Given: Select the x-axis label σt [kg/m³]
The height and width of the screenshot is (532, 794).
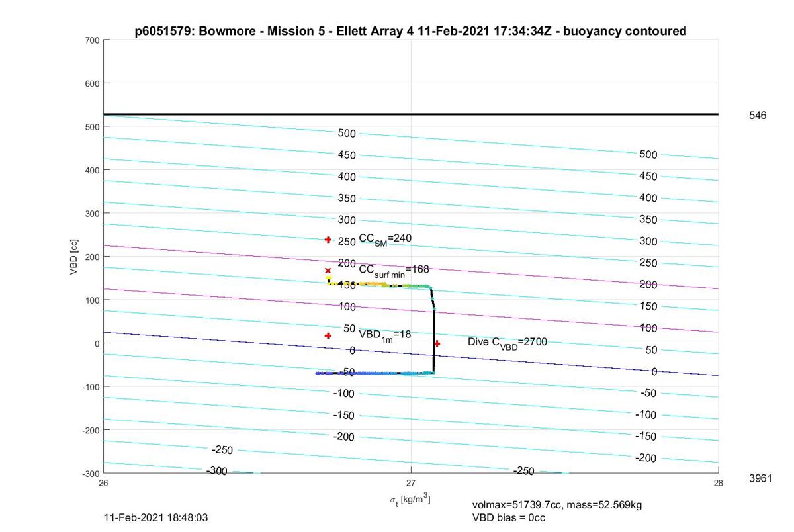Looking at the screenshot, I should point(410,500).
